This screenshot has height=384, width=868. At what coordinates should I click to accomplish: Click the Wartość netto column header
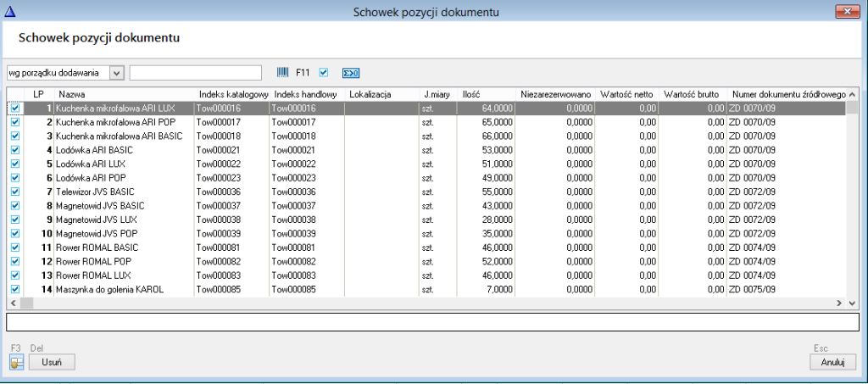coord(627,93)
